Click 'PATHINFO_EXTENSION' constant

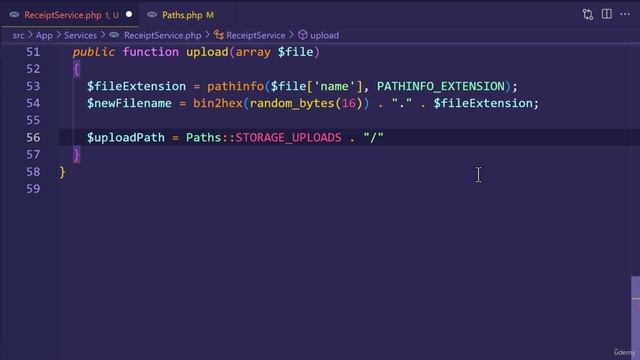tap(441, 87)
